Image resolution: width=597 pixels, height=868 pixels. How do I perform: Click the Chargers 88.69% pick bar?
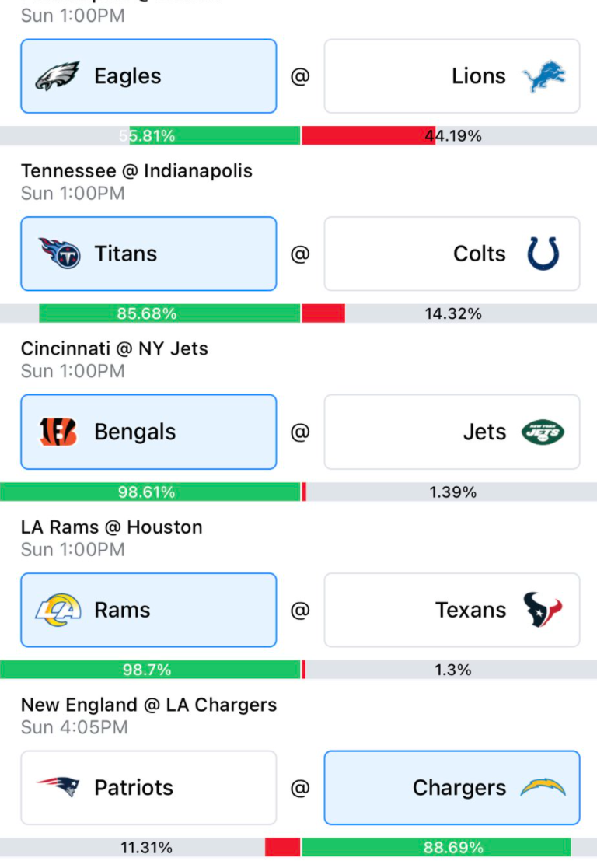(437, 847)
